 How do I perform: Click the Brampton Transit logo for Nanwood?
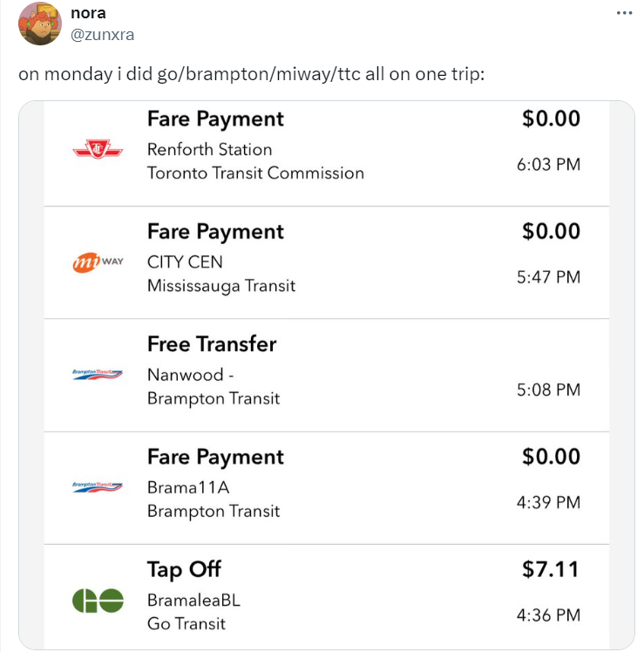point(97,375)
